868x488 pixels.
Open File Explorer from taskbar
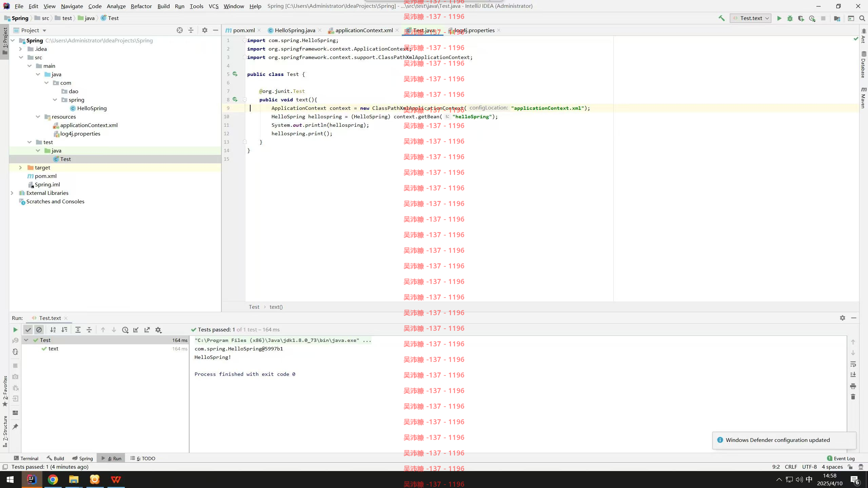pyautogui.click(x=74, y=480)
